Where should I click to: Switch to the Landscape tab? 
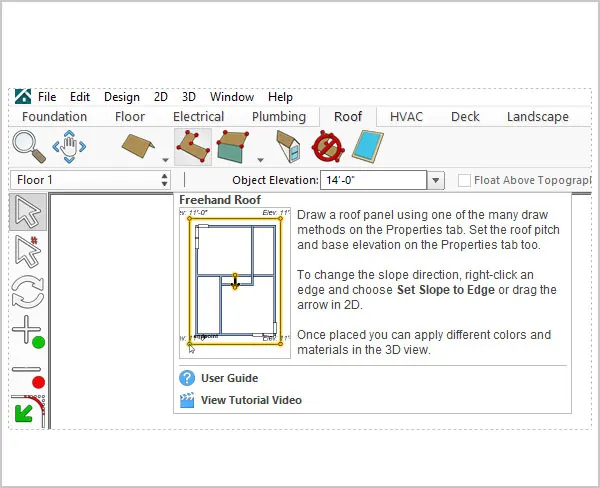(538, 117)
